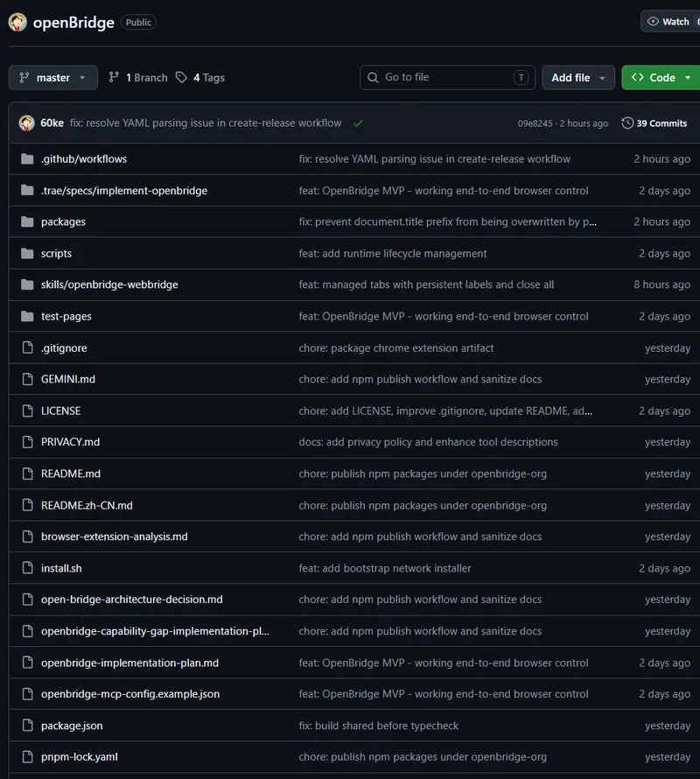
Task: View the 4 Tags list
Action: pyautogui.click(x=200, y=78)
